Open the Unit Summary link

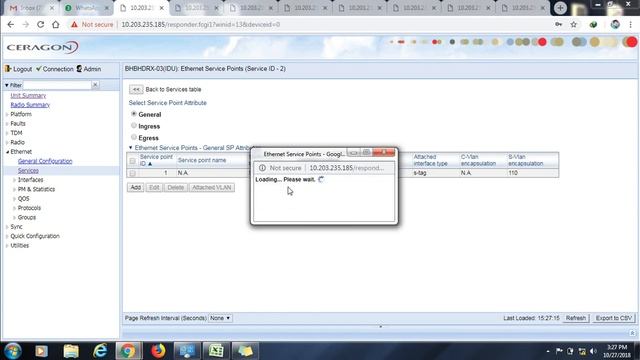(x=28, y=96)
